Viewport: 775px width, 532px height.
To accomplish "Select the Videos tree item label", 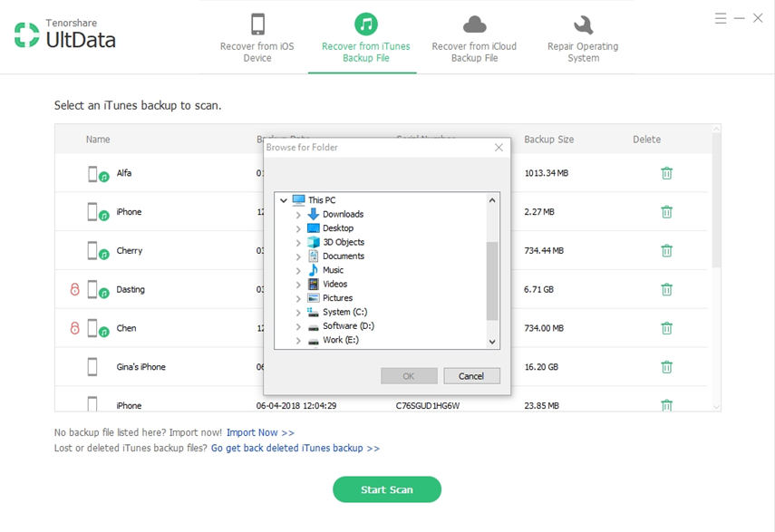I will tap(335, 284).
